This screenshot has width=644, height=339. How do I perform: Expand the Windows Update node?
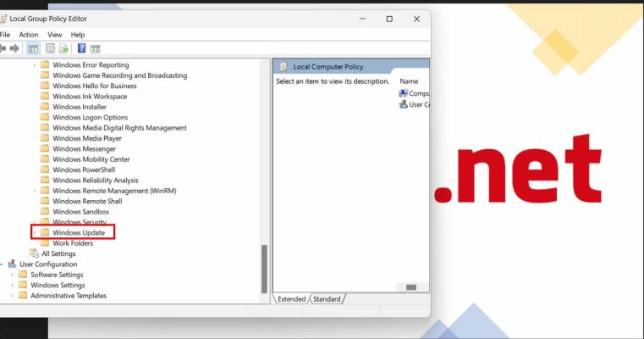pos(35,233)
